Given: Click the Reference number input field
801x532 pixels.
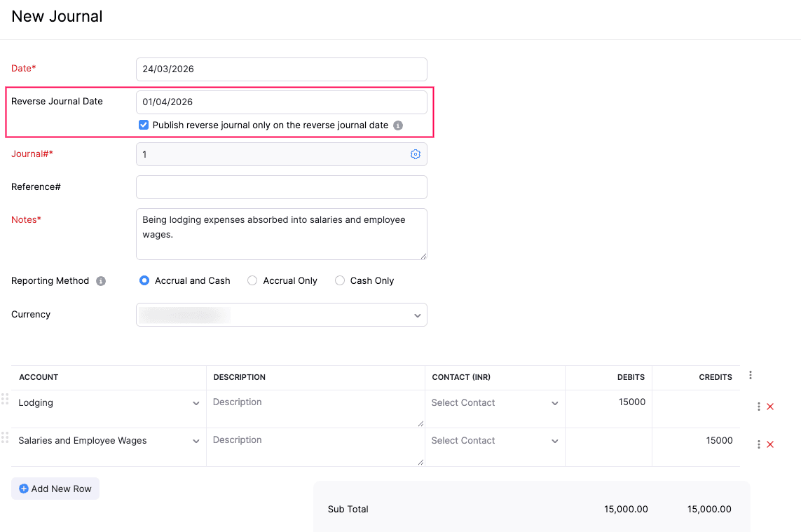Looking at the screenshot, I should click(281, 187).
